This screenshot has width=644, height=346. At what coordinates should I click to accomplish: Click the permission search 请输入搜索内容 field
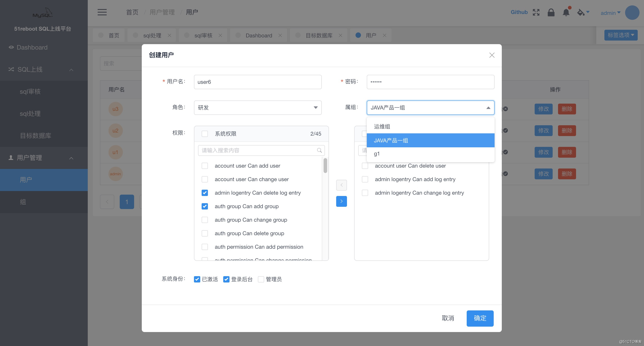tap(261, 150)
